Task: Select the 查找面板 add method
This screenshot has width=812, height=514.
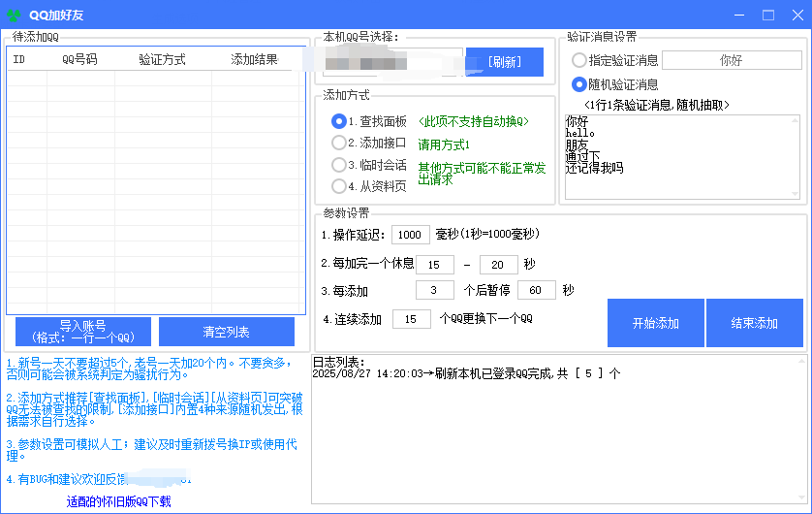Action: [x=338, y=121]
